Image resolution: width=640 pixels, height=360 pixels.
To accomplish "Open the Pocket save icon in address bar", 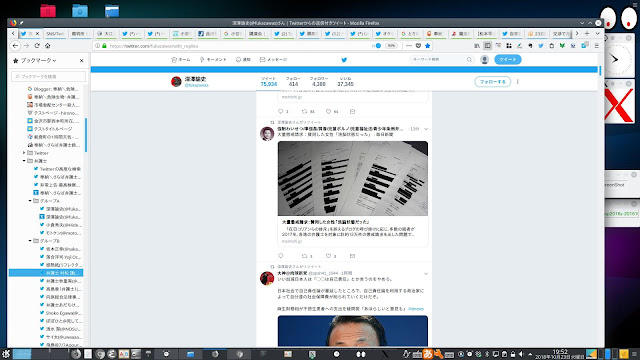I will 418,46.
